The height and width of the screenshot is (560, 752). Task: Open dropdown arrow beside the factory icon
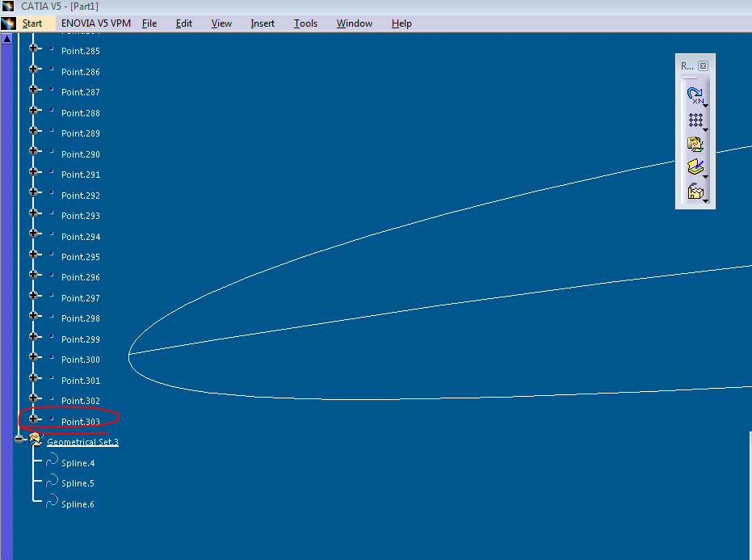(x=706, y=200)
